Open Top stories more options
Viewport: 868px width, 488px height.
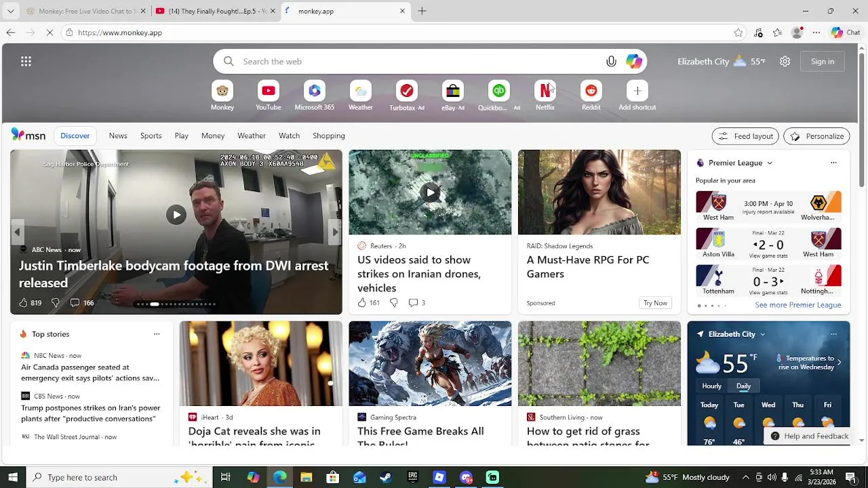click(x=157, y=334)
